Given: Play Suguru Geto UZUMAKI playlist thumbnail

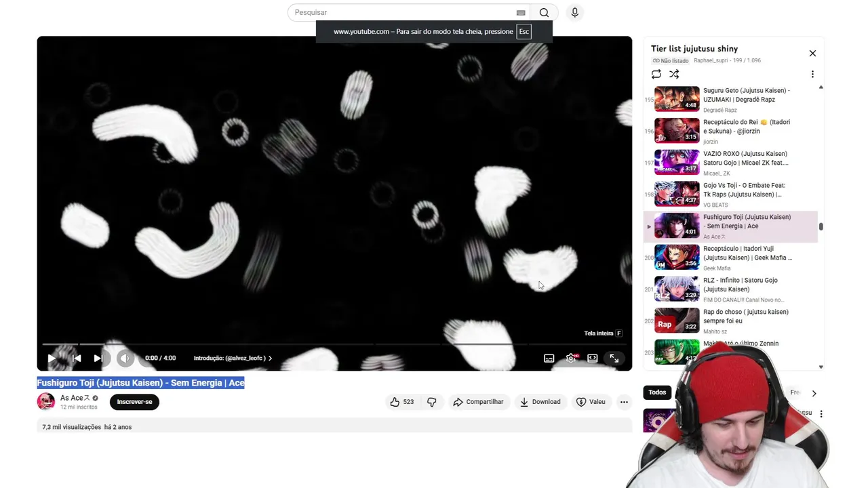Looking at the screenshot, I should point(677,99).
